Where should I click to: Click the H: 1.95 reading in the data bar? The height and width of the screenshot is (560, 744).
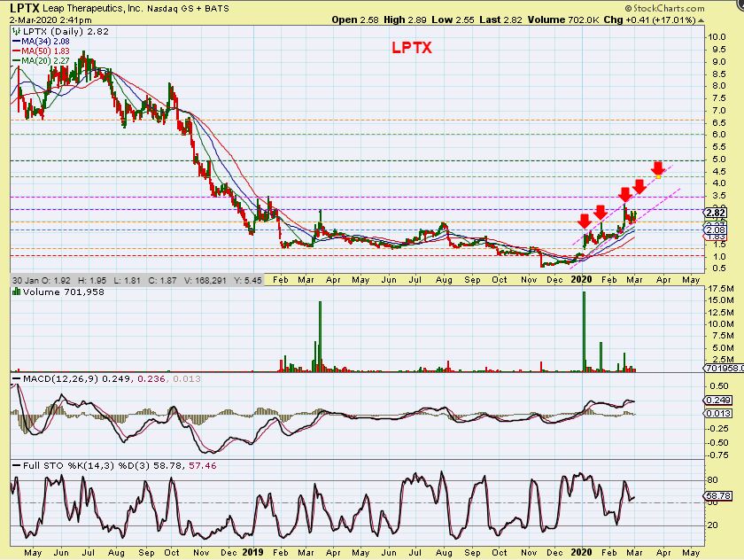[92, 281]
